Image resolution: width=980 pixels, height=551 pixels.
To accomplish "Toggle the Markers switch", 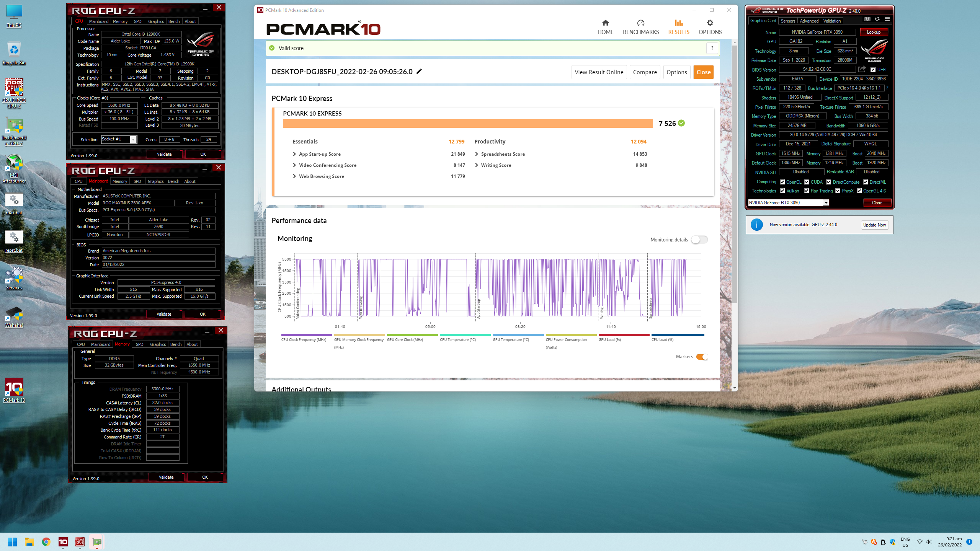I will [702, 357].
